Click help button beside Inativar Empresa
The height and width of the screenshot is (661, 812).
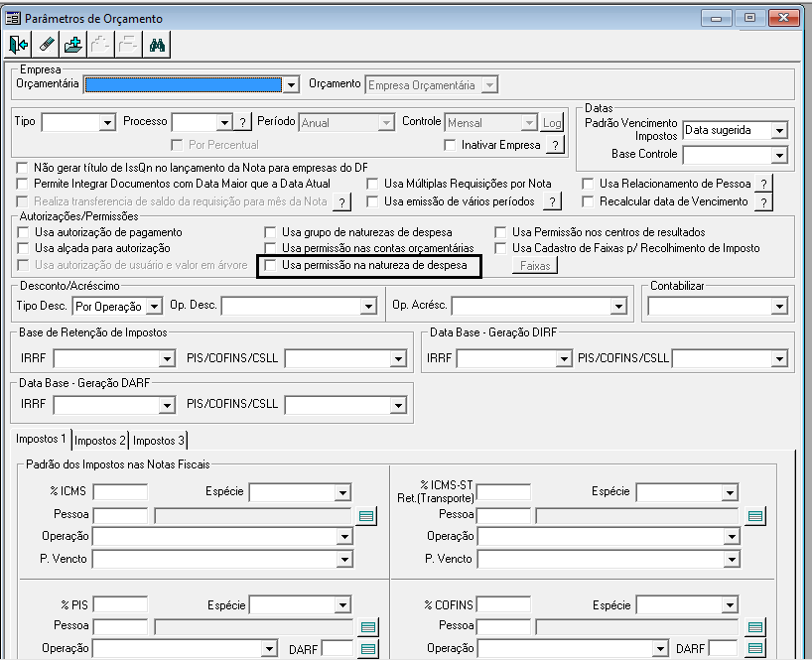[555, 145]
